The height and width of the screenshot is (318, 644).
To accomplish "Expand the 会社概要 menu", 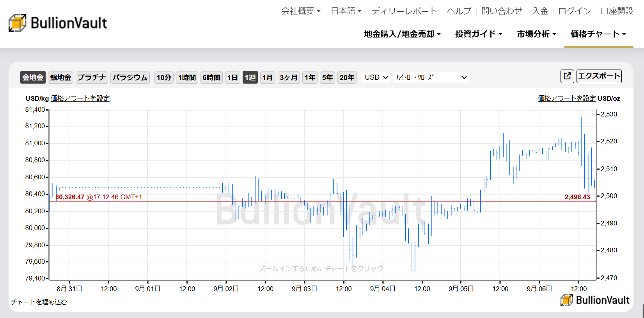I will (301, 11).
